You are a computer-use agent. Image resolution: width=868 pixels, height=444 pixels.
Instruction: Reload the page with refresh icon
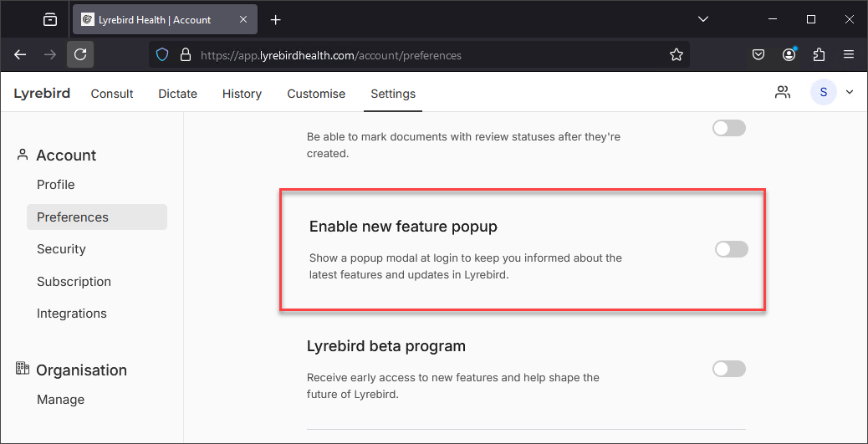tap(80, 55)
